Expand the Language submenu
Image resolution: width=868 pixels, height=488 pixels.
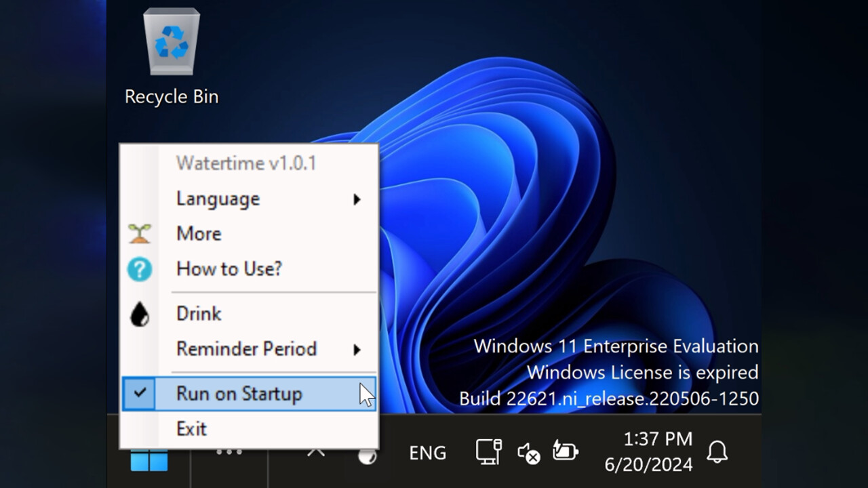tap(217, 199)
